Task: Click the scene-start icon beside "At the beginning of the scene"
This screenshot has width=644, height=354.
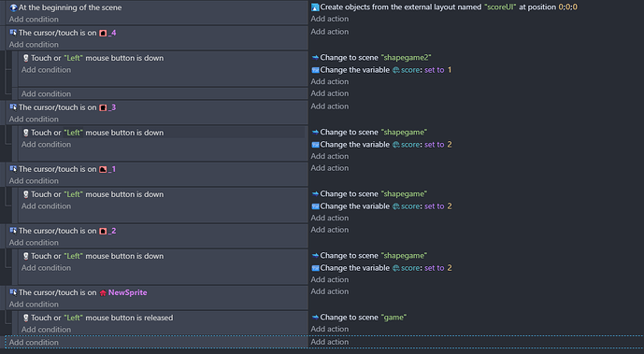Action: [x=13, y=7]
